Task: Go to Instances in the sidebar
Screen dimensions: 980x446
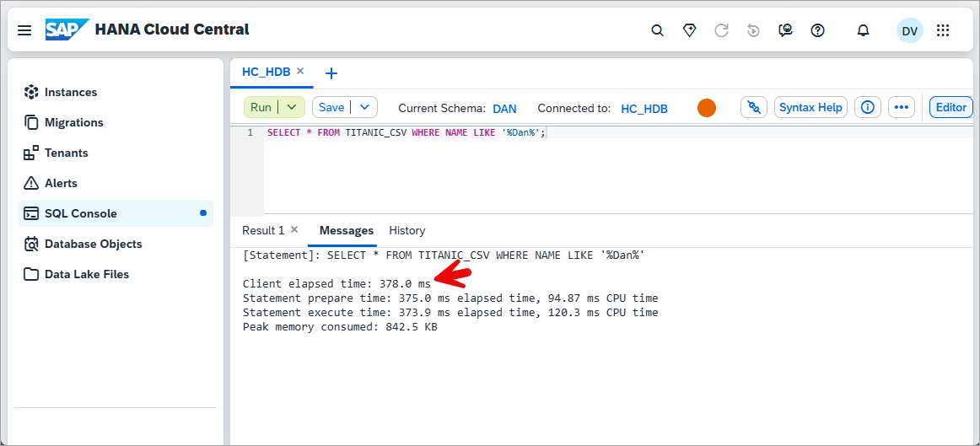Action: coord(116,93)
